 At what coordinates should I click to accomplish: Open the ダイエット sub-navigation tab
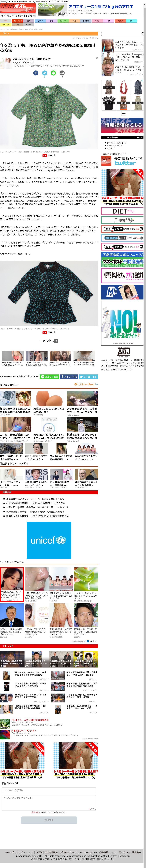[6, 25]
